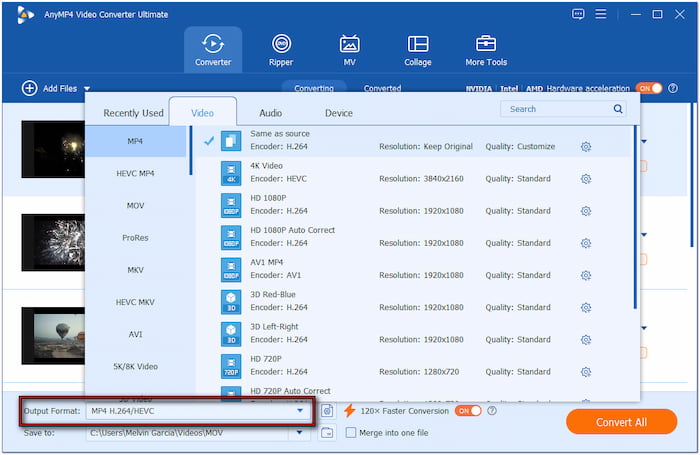This screenshot has height=455, width=700.
Task: Open the Converter module
Action: (x=213, y=50)
